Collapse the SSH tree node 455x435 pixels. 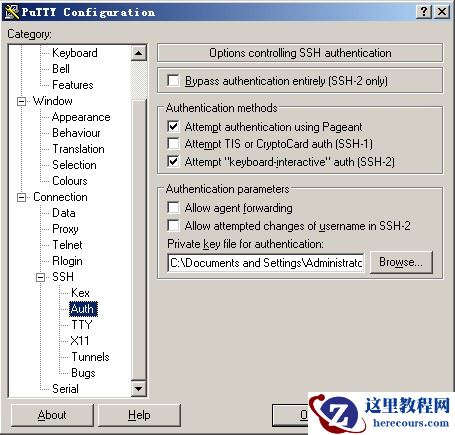click(x=40, y=277)
